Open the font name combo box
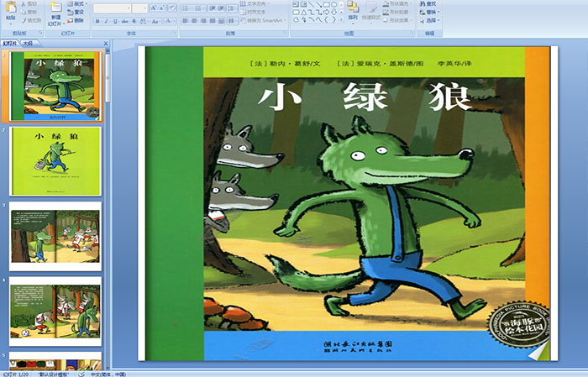The height and width of the screenshot is (377, 588). (112, 8)
